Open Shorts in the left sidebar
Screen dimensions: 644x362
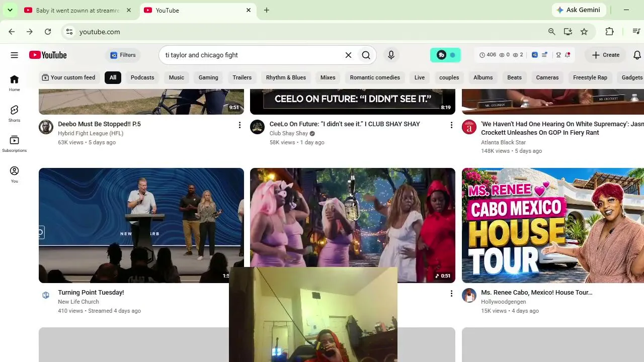coord(14,114)
